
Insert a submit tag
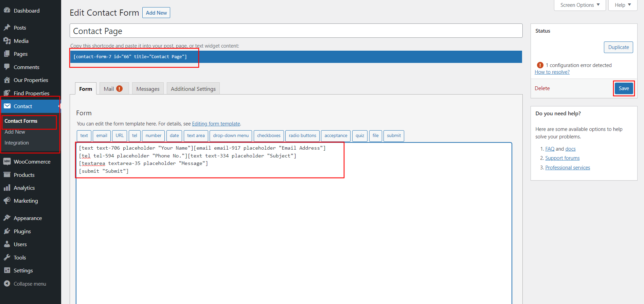point(394,136)
